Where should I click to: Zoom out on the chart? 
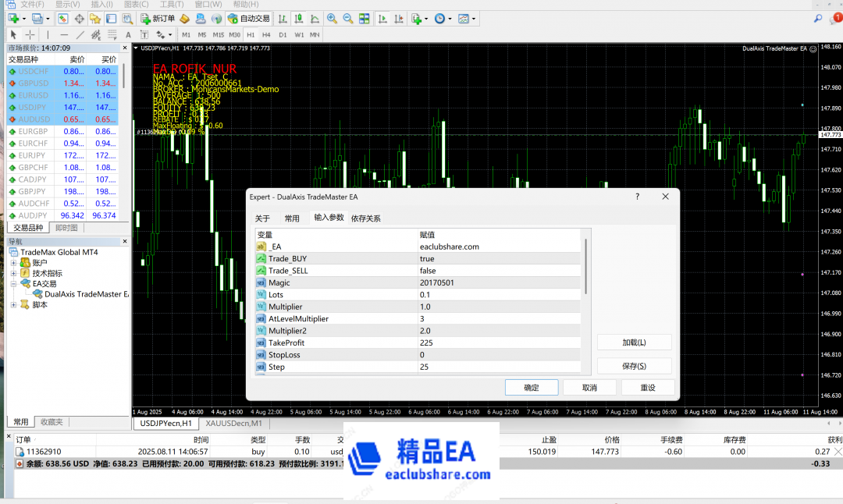click(x=347, y=18)
